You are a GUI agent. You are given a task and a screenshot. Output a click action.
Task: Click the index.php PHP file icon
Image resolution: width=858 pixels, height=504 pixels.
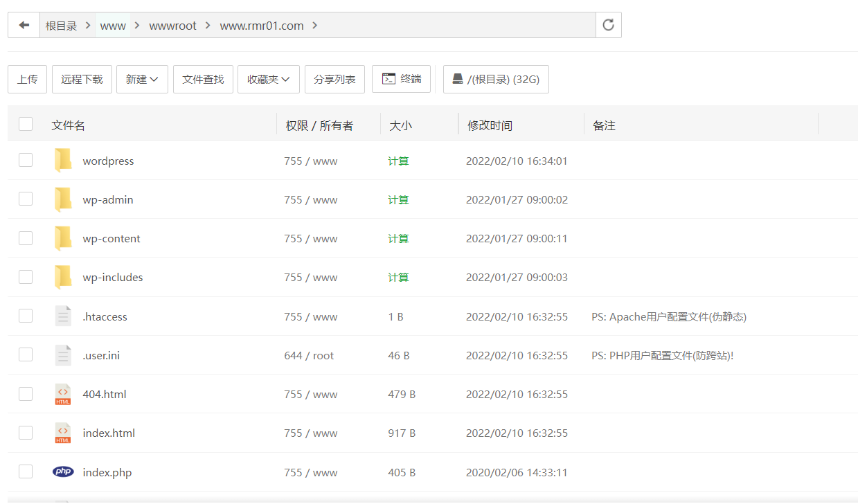[x=63, y=472]
